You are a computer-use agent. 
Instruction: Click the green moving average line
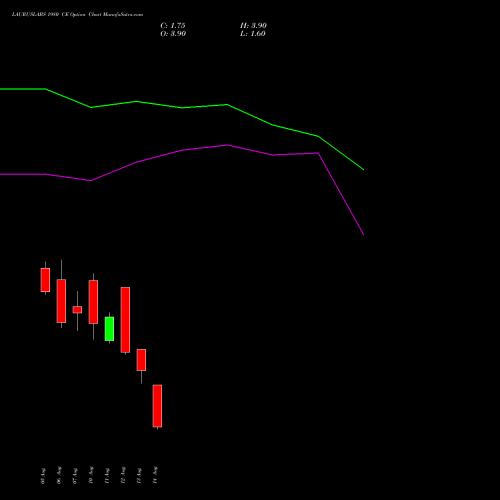click(182, 107)
